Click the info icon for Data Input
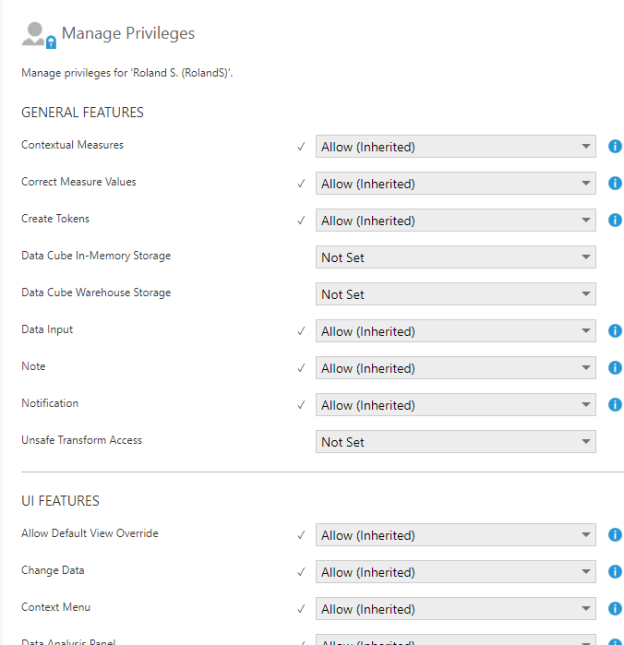This screenshot has height=645, width=624. [615, 331]
